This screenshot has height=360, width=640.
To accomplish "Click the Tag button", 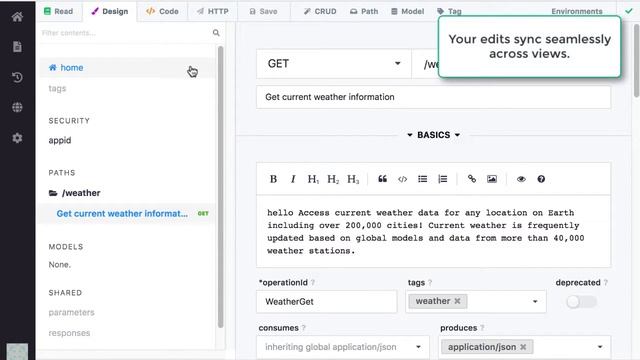I will 449,11.
